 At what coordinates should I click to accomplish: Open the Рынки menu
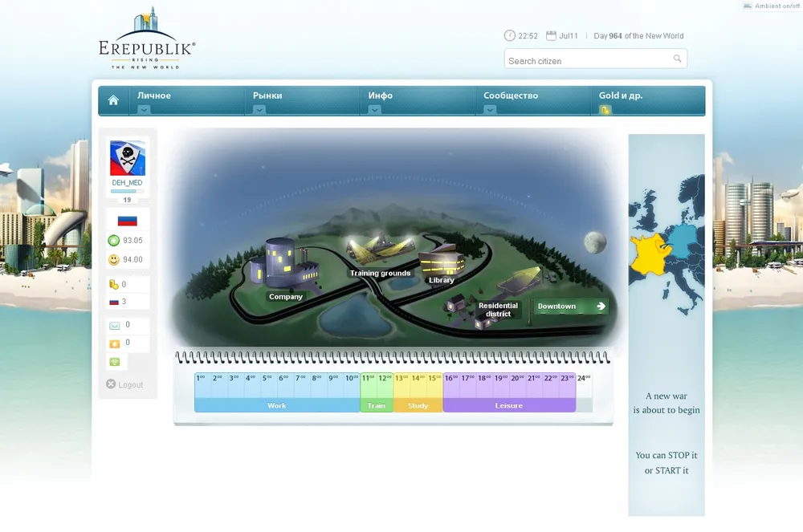[x=267, y=95]
